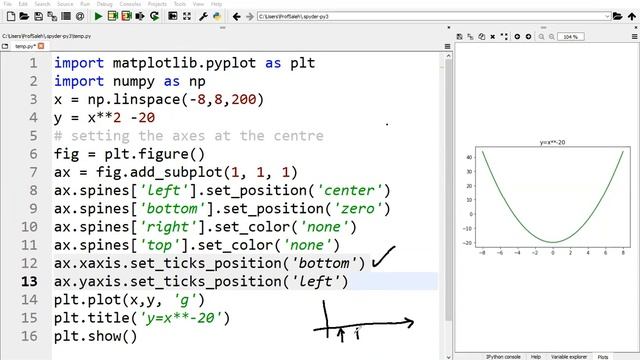This screenshot has height=360, width=640.
Task: Open the Source menu
Action: click(65, 4)
